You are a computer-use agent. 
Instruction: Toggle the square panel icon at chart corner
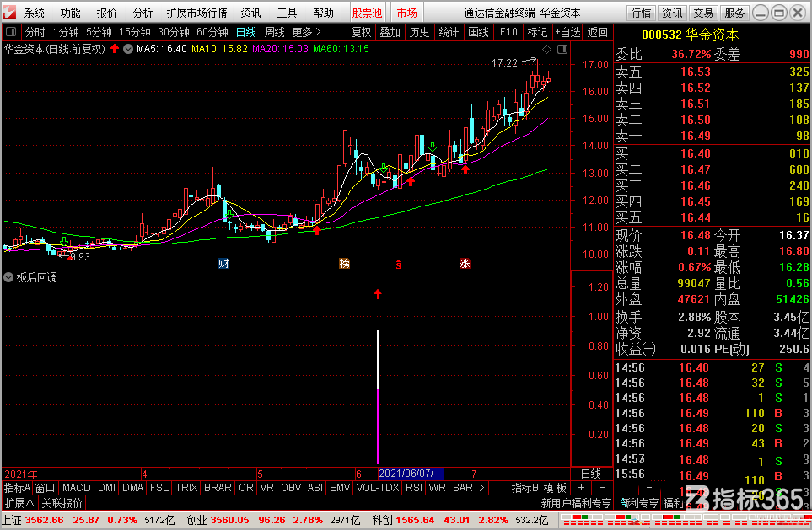point(562,49)
